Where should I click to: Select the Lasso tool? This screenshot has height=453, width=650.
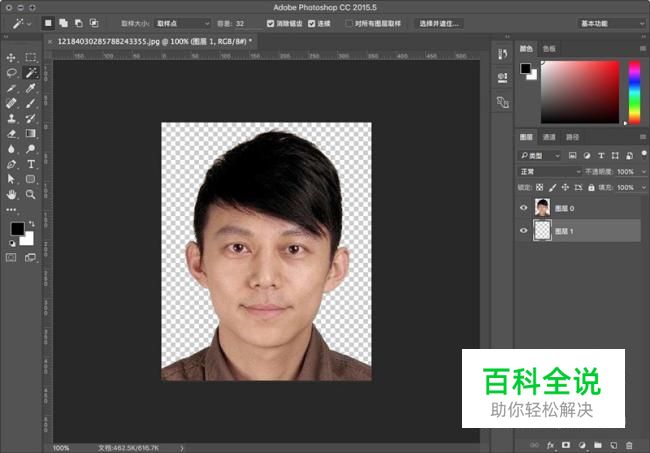[12, 73]
